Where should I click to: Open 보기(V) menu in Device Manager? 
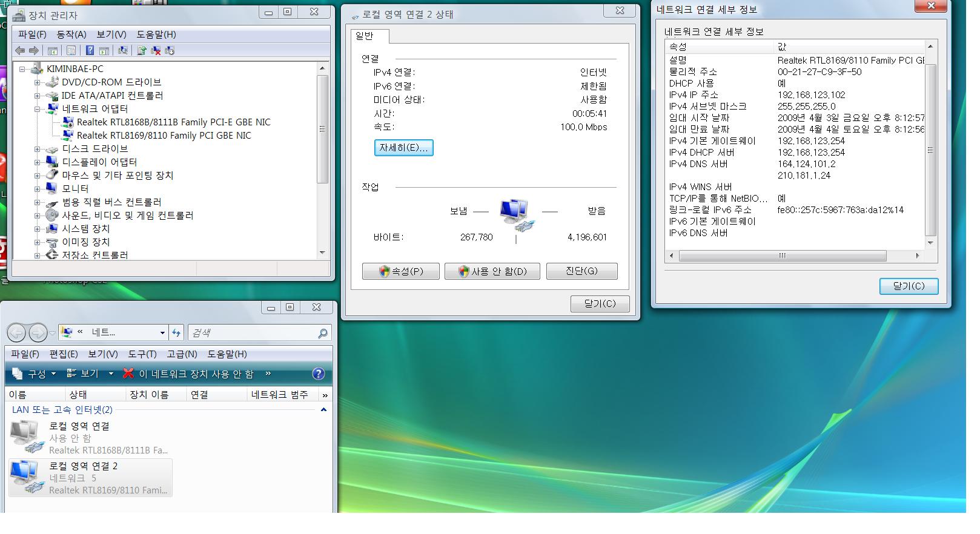click(x=111, y=35)
